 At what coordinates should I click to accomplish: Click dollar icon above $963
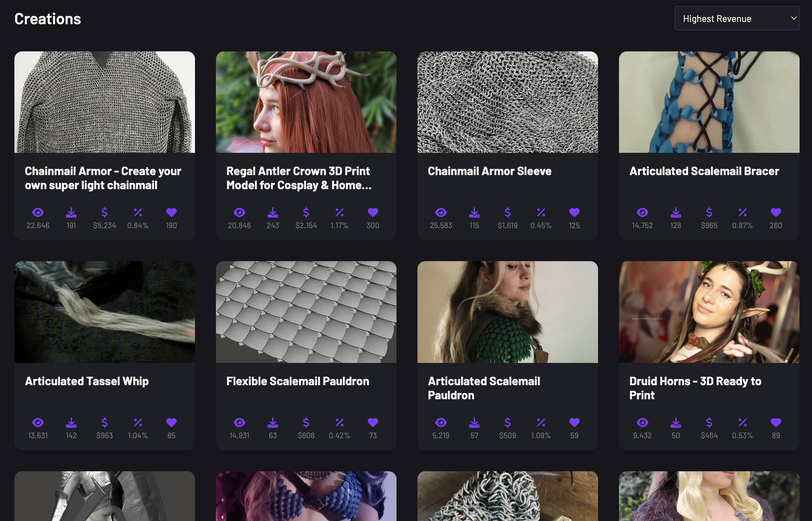[x=104, y=422]
